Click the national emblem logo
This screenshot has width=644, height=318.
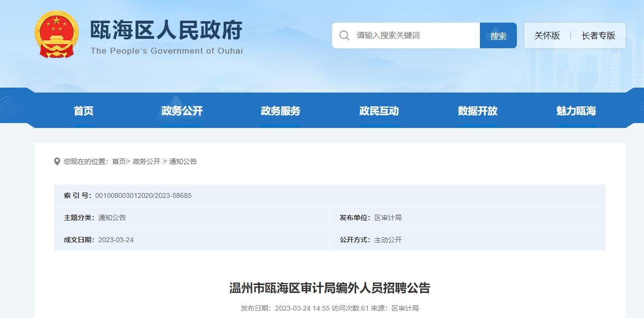pos(56,35)
